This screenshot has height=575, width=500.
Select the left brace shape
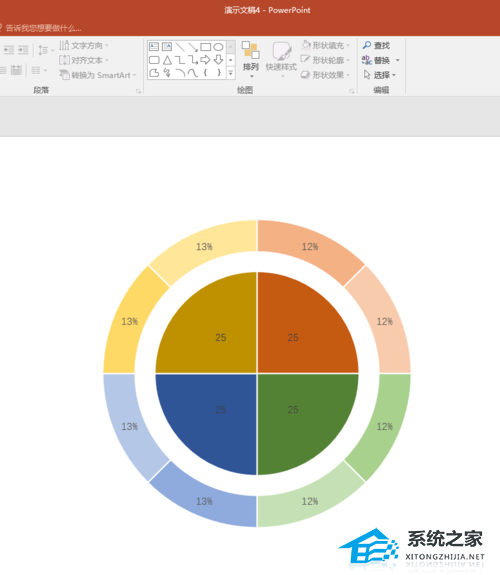pyautogui.click(x=205, y=73)
